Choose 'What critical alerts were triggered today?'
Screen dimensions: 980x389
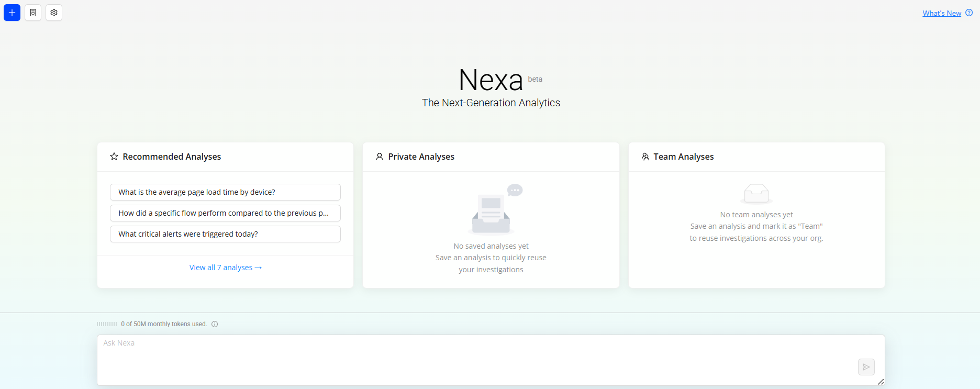coord(225,234)
